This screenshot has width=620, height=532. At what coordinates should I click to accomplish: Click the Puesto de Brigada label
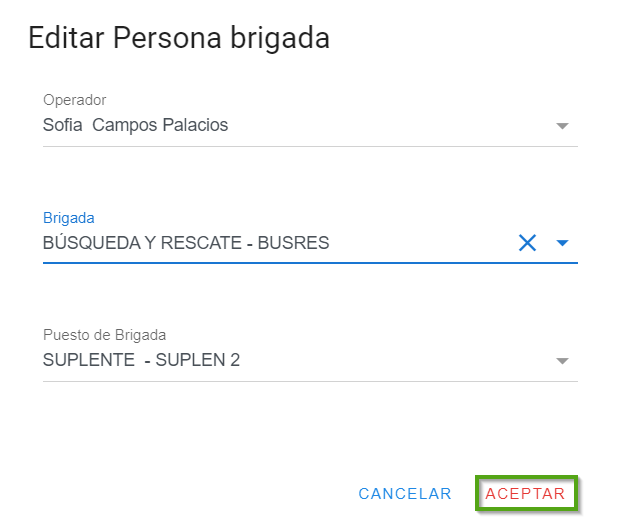click(x=104, y=335)
